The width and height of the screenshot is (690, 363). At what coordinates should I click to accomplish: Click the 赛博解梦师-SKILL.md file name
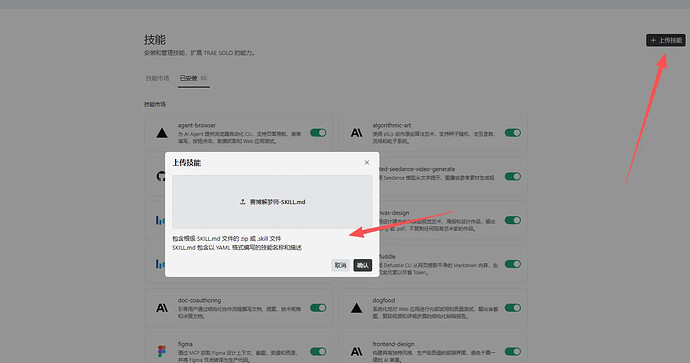(277, 202)
